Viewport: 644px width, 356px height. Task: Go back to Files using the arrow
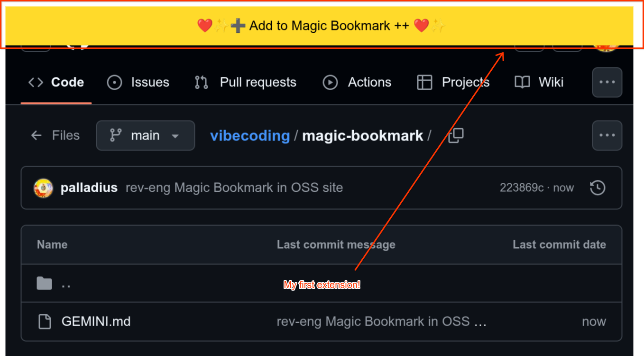37,136
